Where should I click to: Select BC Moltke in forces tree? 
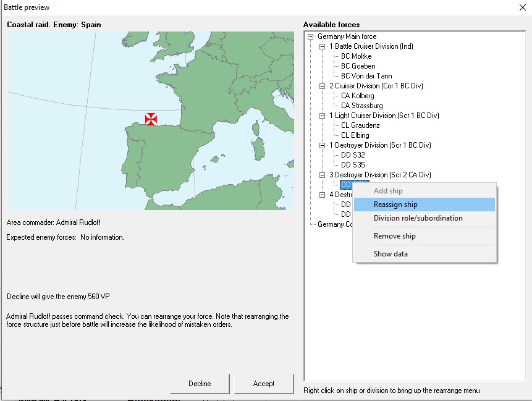click(357, 56)
